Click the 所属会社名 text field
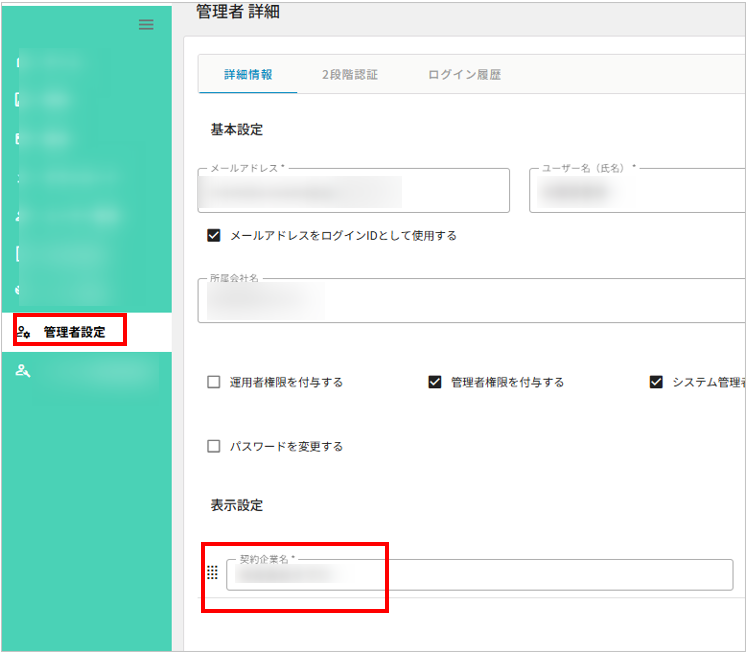748x655 pixels. (470, 301)
